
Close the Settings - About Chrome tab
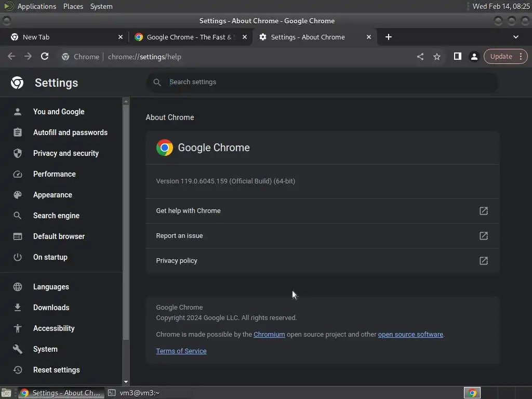(x=369, y=37)
